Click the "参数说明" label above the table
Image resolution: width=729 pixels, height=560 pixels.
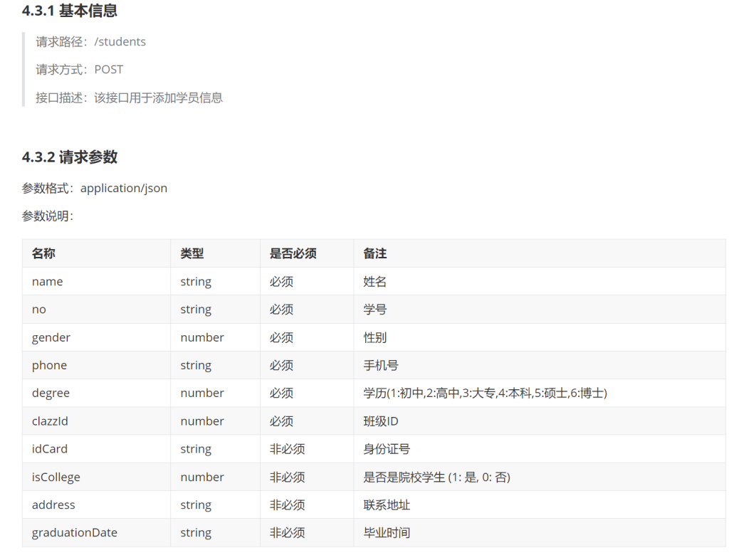[x=47, y=216]
